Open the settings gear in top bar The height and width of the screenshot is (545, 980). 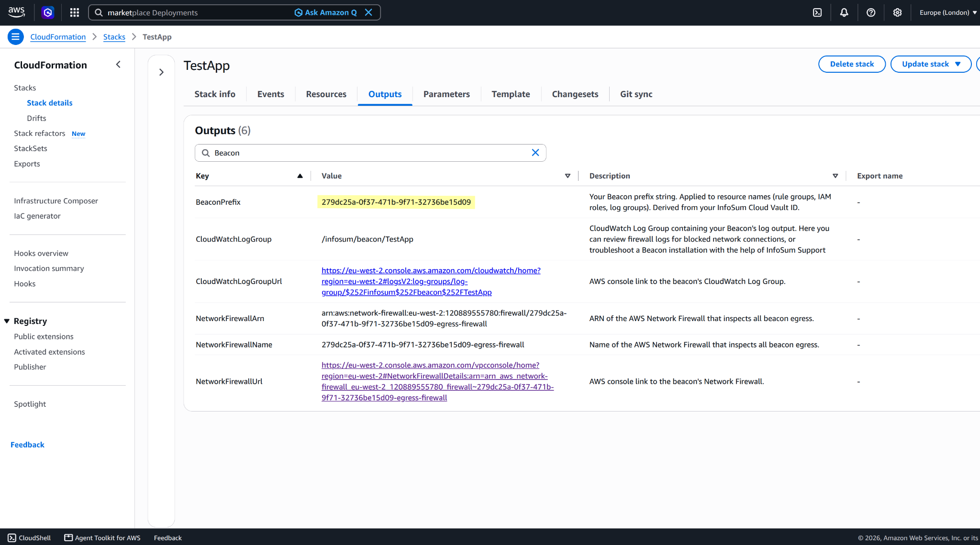pyautogui.click(x=897, y=12)
